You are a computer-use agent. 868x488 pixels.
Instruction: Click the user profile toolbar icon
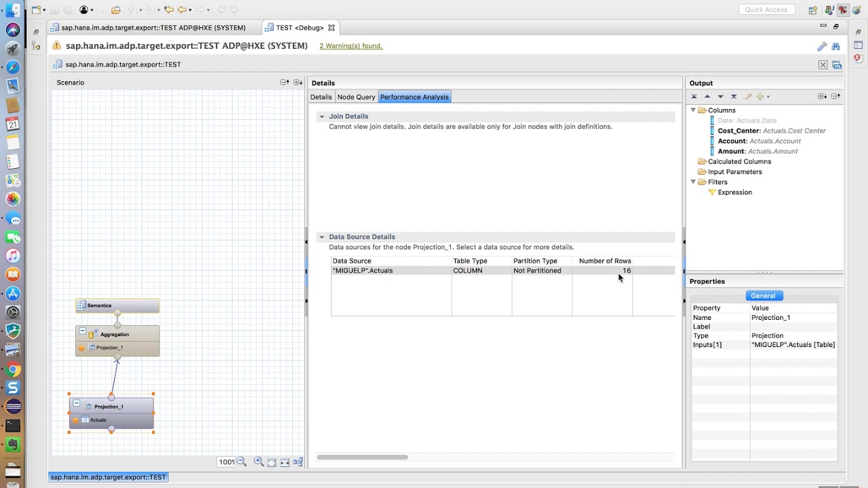coord(83,10)
